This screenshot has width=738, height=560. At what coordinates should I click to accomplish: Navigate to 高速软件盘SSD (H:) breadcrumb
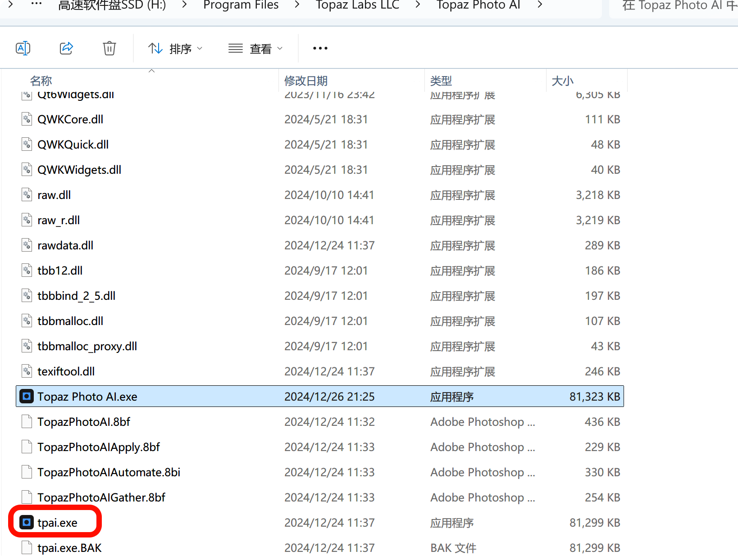pos(112,5)
